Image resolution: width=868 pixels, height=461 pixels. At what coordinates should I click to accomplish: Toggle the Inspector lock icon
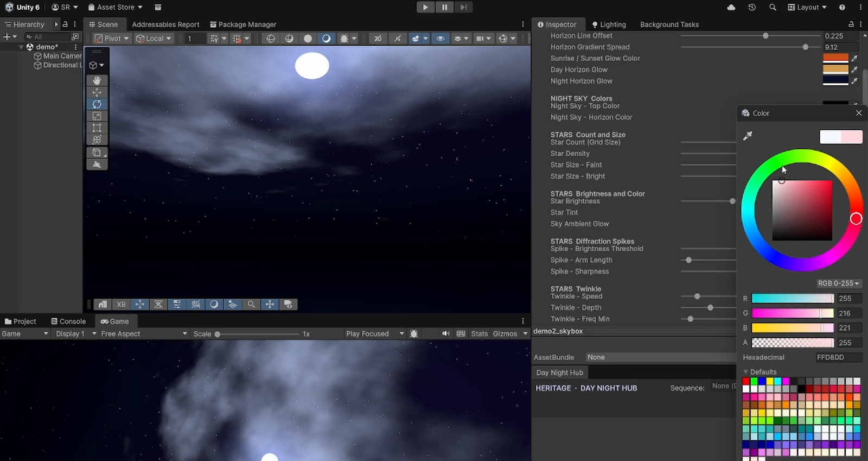(x=851, y=24)
